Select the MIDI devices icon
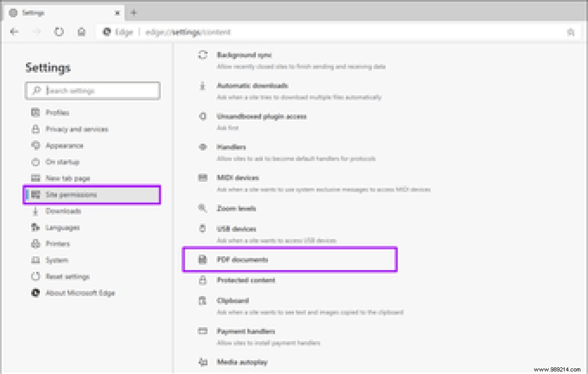The height and width of the screenshot is (374, 588). (x=202, y=177)
